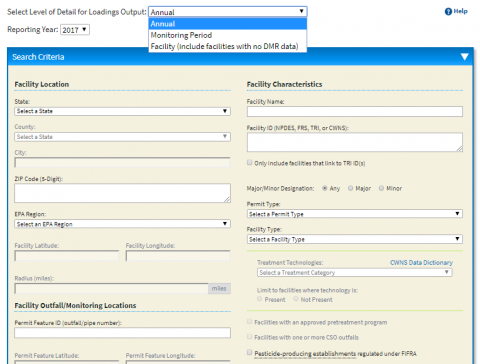Click the Help link text
The image size is (480, 364).
tap(461, 11)
